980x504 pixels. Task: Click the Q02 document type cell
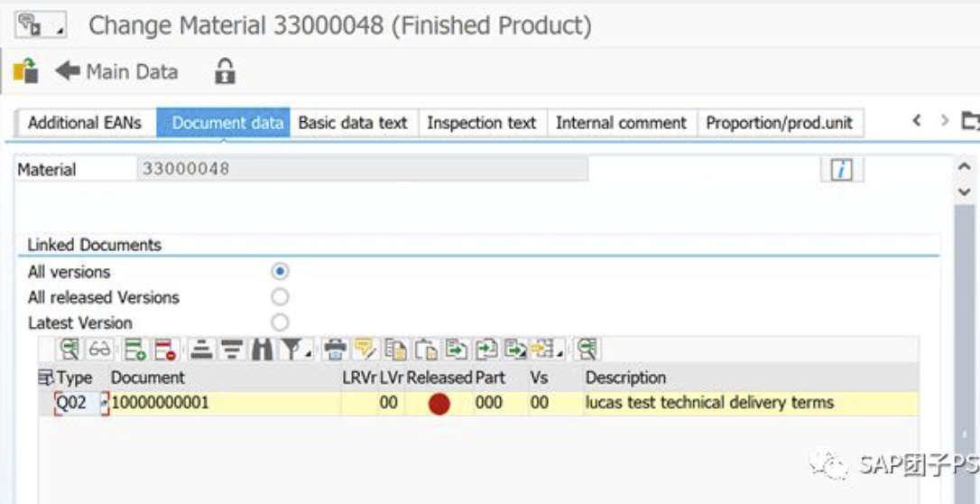click(x=76, y=403)
